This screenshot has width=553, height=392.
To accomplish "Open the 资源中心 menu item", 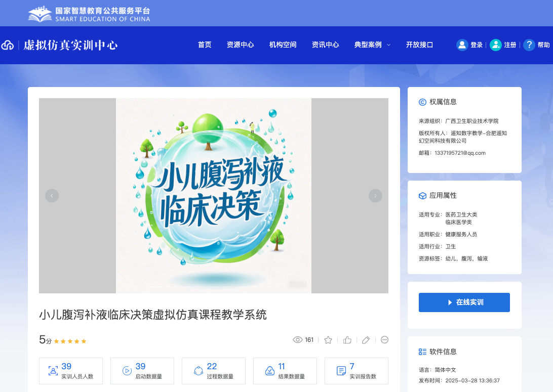I will point(240,45).
